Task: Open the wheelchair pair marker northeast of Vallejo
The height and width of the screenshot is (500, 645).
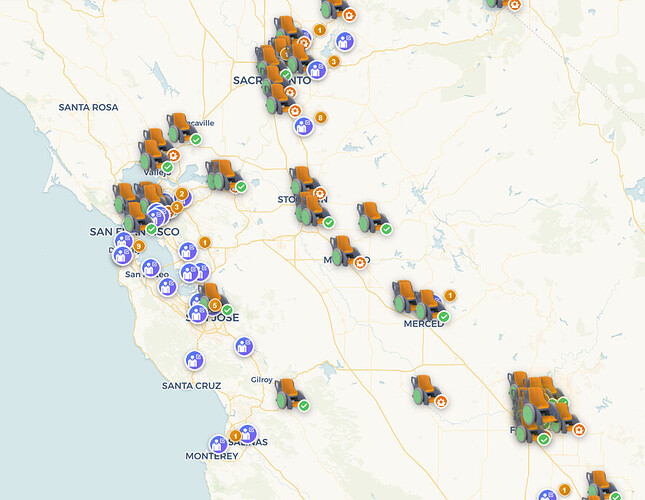Action: tap(224, 176)
